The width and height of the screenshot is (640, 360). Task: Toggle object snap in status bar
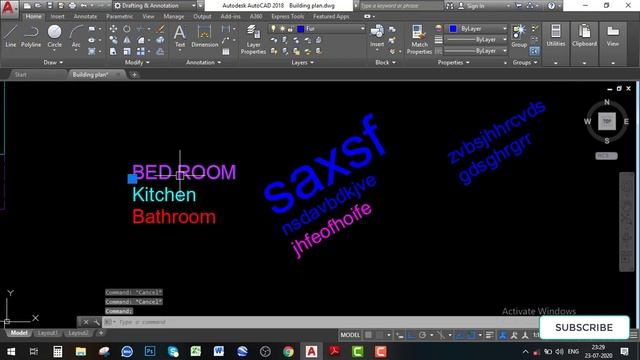(x=471, y=335)
